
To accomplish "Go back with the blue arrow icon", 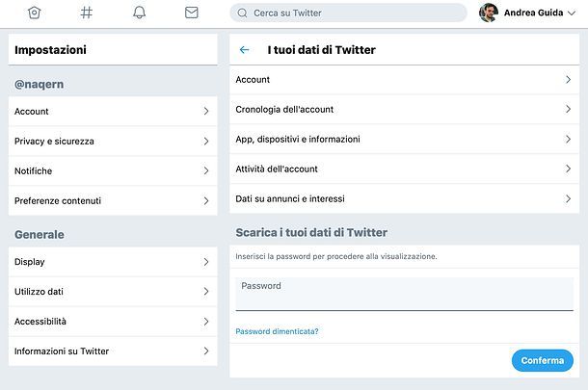I will [x=244, y=50].
